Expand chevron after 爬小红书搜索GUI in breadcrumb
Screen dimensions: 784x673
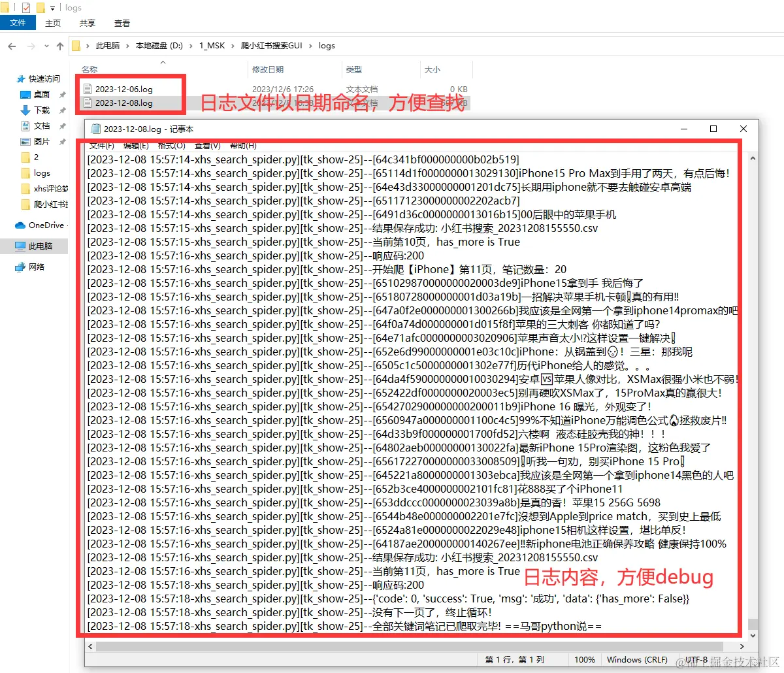(x=310, y=46)
